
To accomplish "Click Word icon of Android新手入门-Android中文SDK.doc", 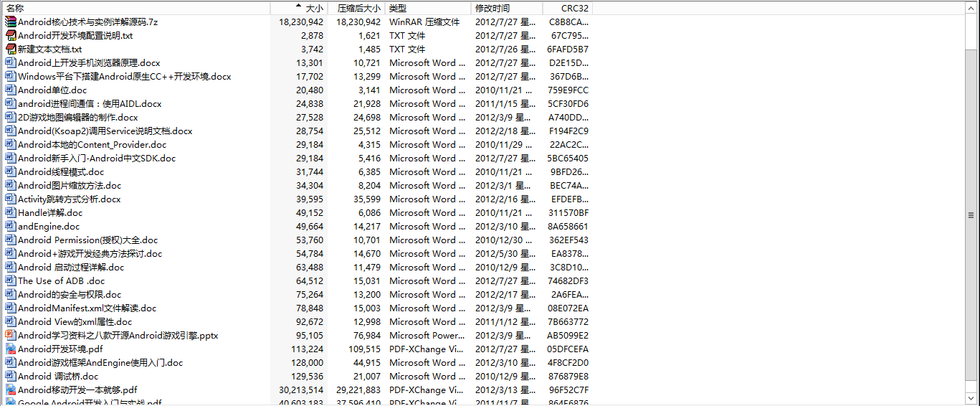I will 11,158.
